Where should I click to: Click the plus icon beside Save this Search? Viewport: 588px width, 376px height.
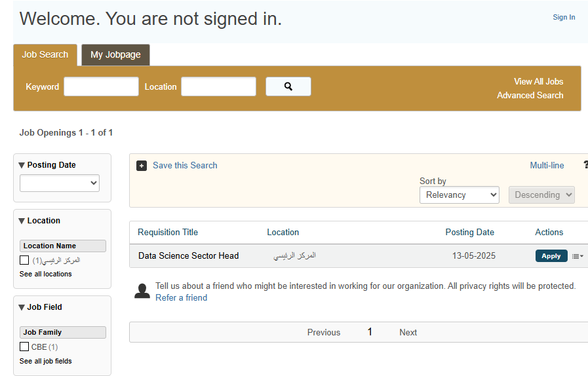pyautogui.click(x=142, y=166)
